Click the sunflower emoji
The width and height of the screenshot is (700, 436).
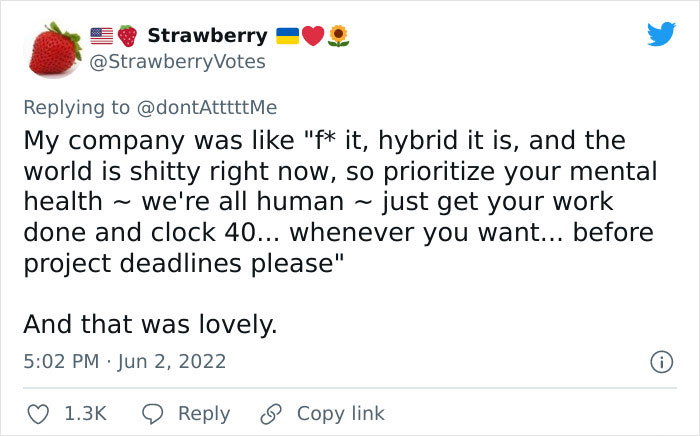[x=338, y=36]
